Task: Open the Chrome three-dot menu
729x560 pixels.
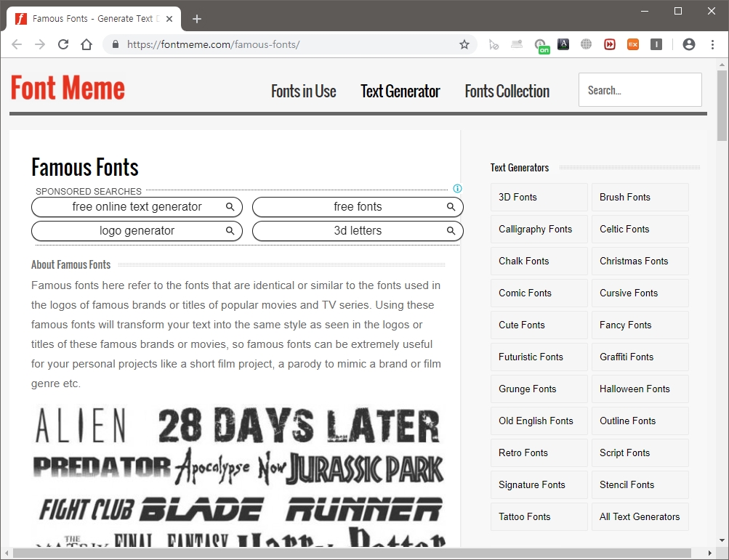Action: pyautogui.click(x=712, y=44)
